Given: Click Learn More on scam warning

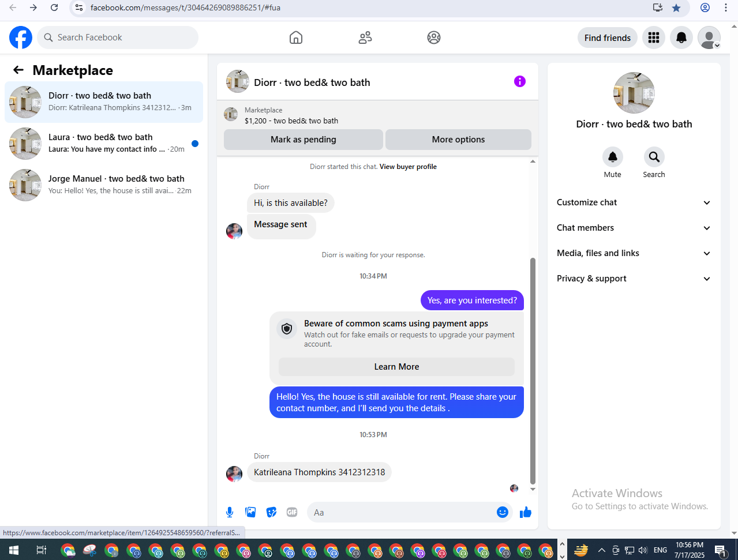Looking at the screenshot, I should pyautogui.click(x=396, y=367).
